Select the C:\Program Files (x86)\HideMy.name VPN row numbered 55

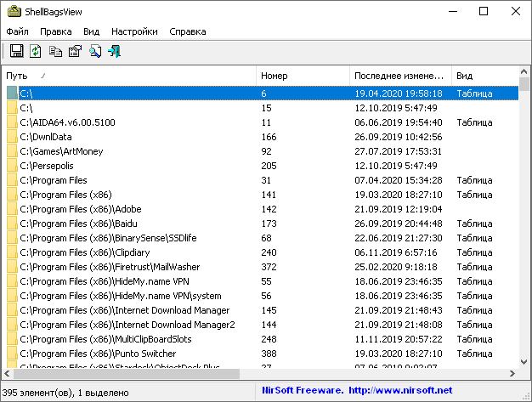click(x=263, y=281)
